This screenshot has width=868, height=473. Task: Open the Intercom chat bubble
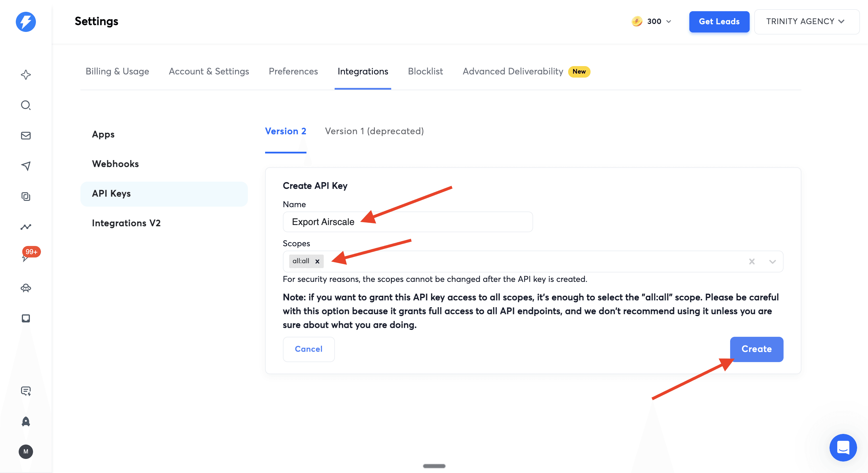(x=843, y=447)
